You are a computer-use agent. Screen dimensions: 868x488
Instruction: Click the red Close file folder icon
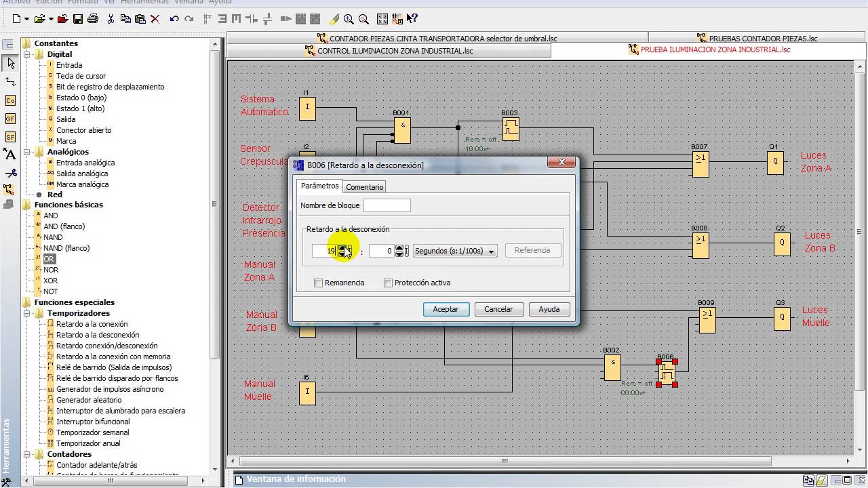click(63, 19)
